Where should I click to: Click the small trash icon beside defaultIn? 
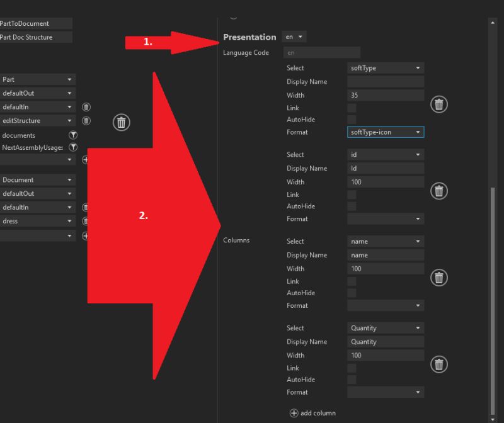(x=86, y=107)
